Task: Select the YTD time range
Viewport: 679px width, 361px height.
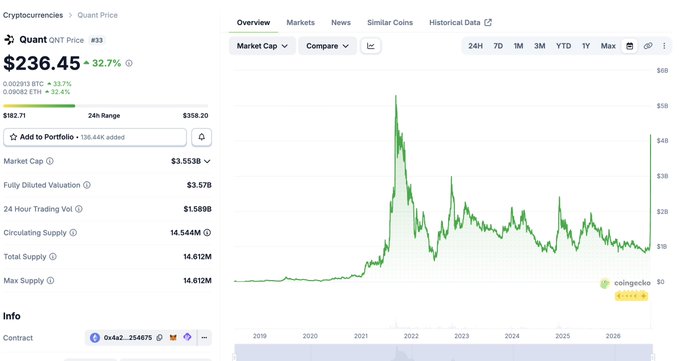Action: pyautogui.click(x=563, y=46)
